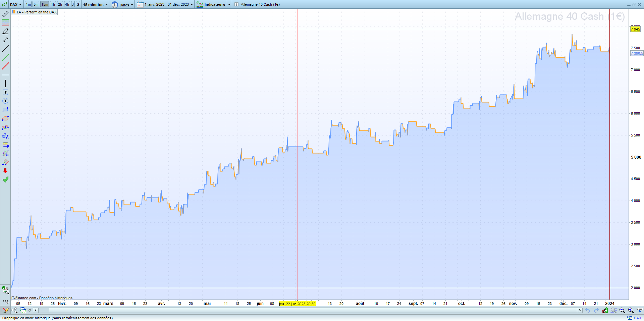Toggle the 4h timeframe button

tap(67, 4)
